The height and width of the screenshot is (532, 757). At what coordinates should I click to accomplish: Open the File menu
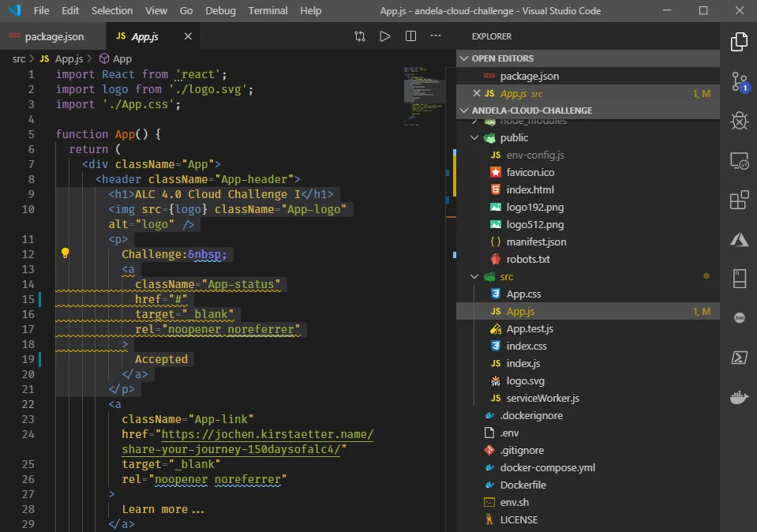pyautogui.click(x=42, y=10)
